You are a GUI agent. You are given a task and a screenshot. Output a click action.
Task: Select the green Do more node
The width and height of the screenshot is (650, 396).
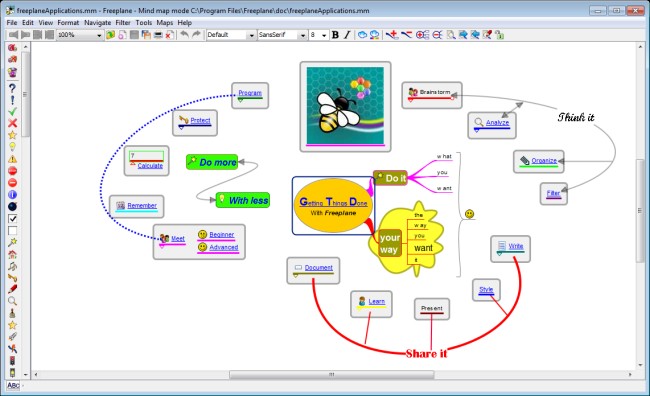point(212,162)
